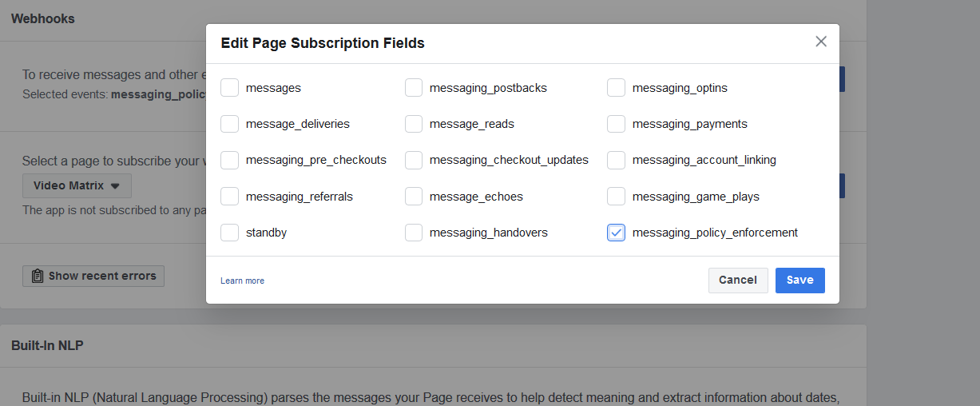Viewport: 980px width, 406px height.
Task: Tick messaging_account_linking checkbox
Action: point(616,160)
